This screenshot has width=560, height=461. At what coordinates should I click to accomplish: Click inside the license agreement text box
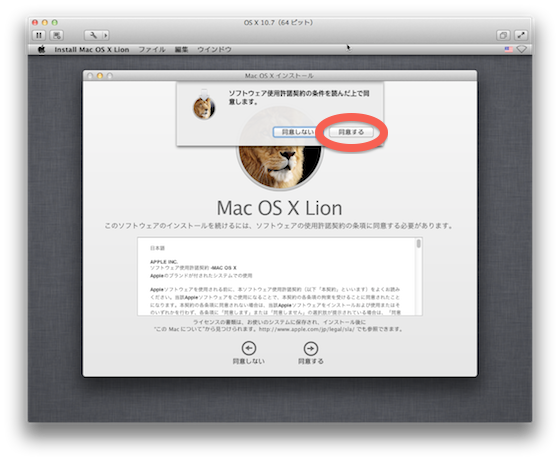click(280, 276)
